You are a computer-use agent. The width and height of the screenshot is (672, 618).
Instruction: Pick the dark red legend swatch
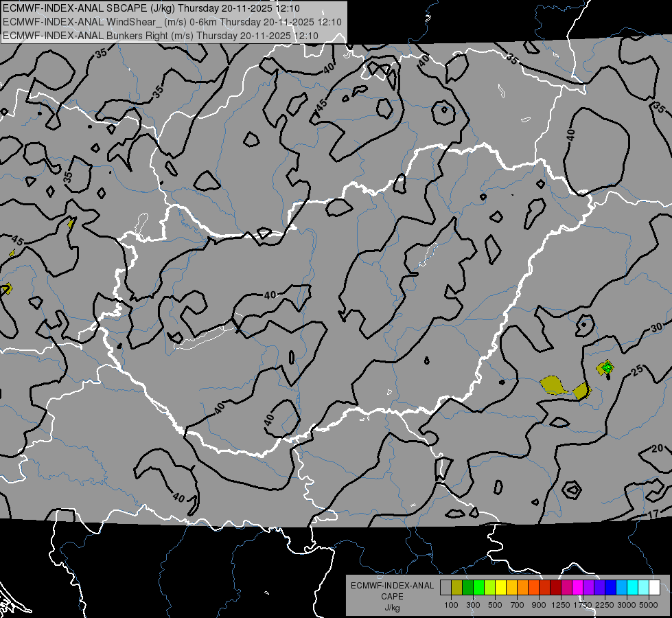[556, 588]
